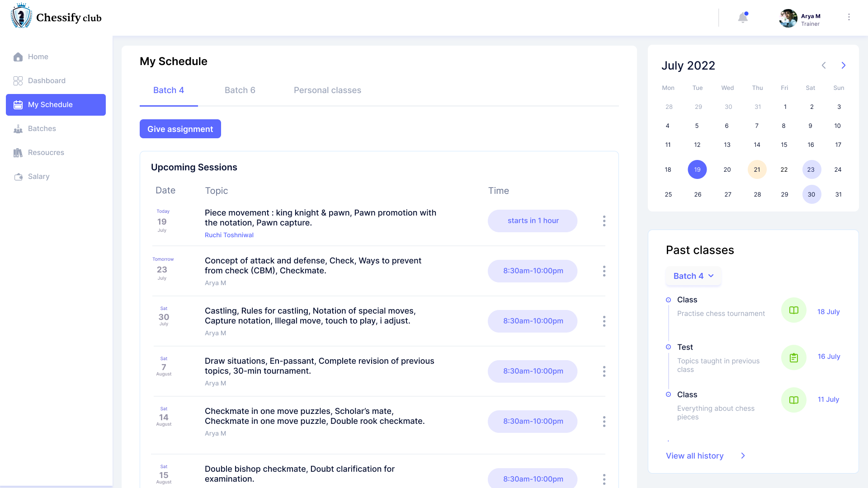Open the header three-dot menu beside Arya M
This screenshot has height=488, width=868.
point(849,17)
